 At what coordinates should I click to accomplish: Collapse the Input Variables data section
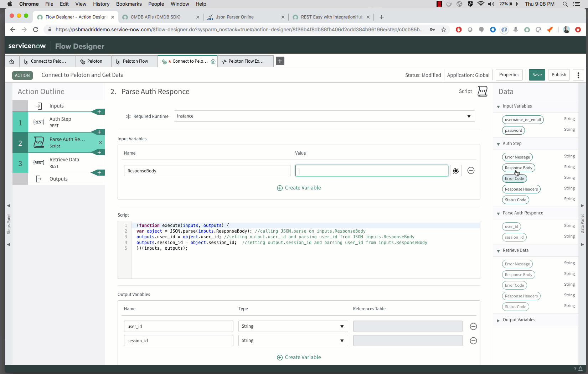tap(498, 107)
